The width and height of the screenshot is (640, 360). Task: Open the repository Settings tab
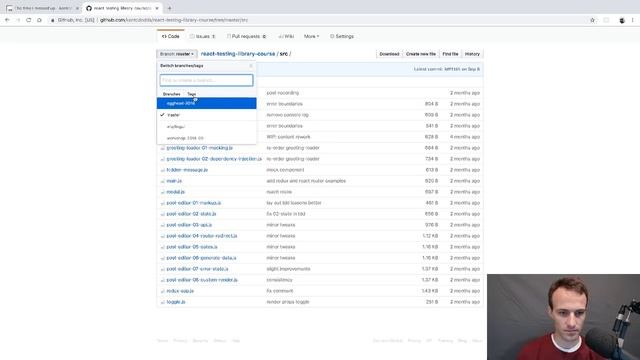pos(342,36)
